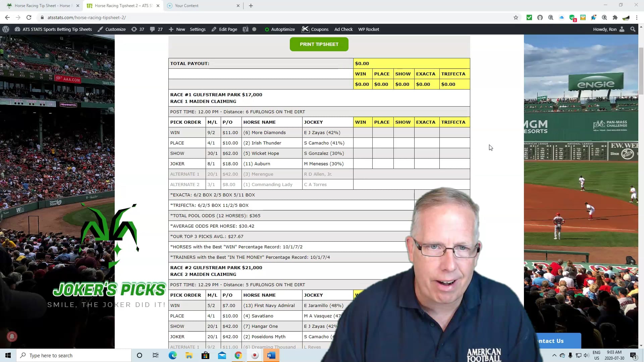This screenshot has height=362, width=644.
Task: Open the iCloud extension icon
Action: tap(561, 17)
